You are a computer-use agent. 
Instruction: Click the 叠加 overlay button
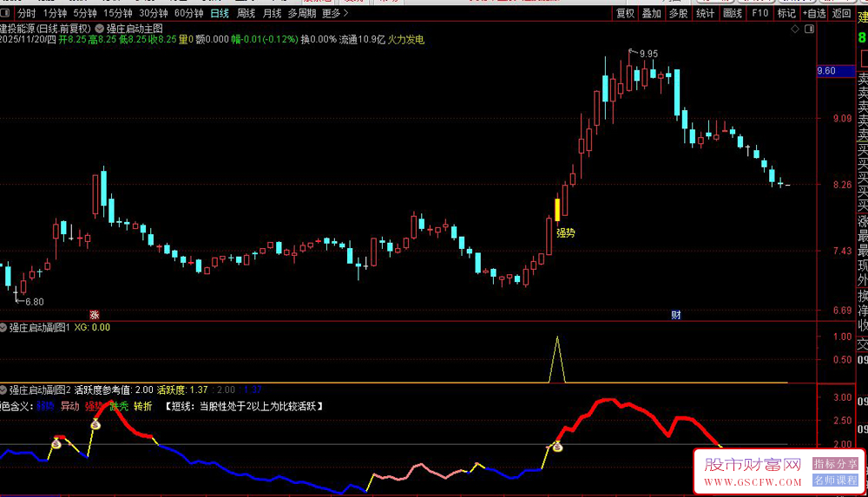pos(652,13)
